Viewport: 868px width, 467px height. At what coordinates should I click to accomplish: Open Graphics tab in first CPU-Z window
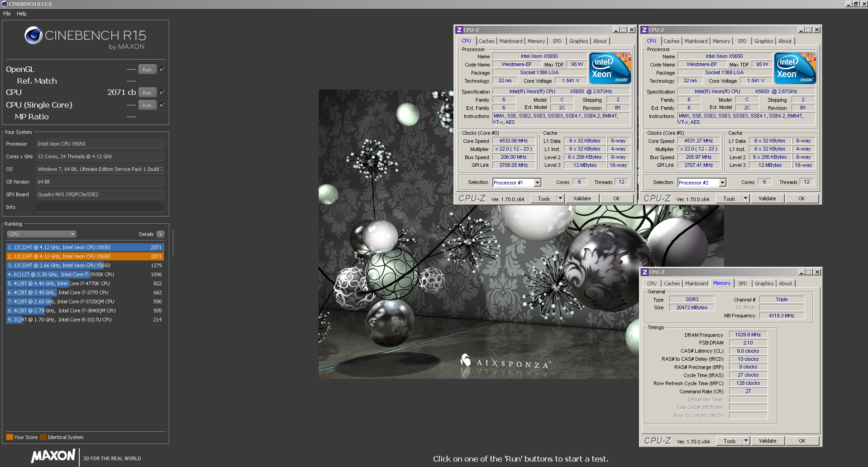(x=579, y=41)
